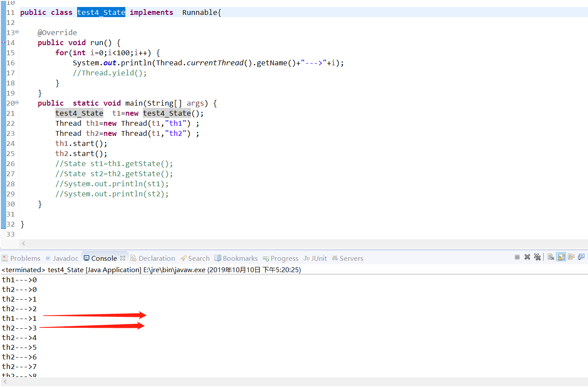Open the JUnit tab
The image size is (588, 387).
pos(319,258)
